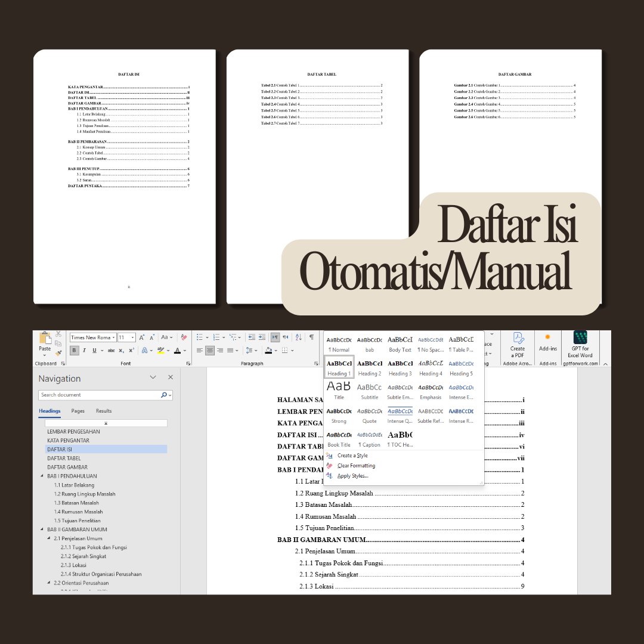Open the font size dropdown
Screen dimensions: 644x644
point(132,338)
